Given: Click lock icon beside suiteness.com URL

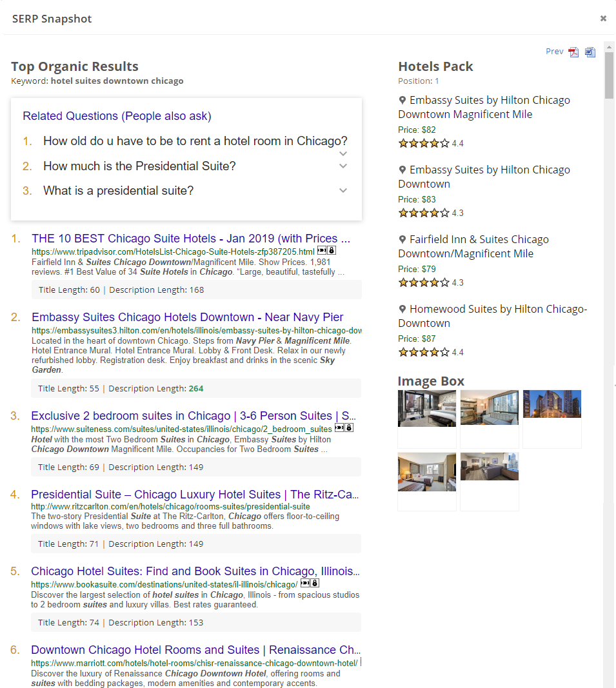Looking at the screenshot, I should [349, 428].
